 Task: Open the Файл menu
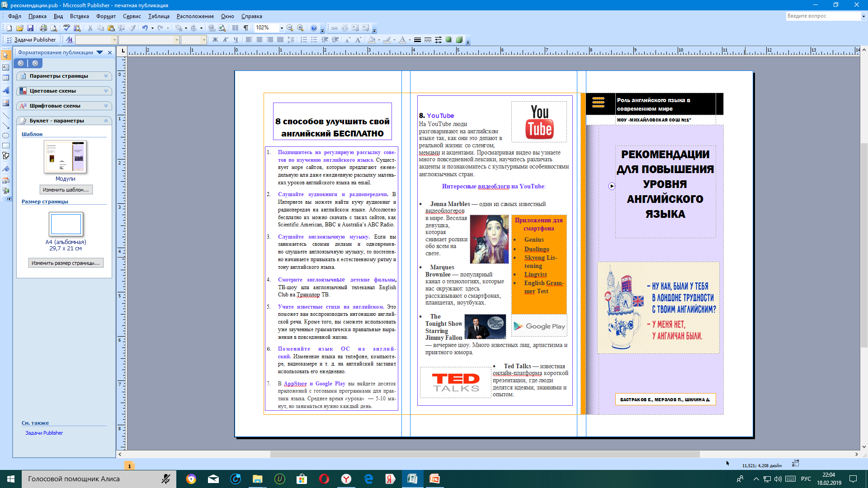(x=14, y=16)
